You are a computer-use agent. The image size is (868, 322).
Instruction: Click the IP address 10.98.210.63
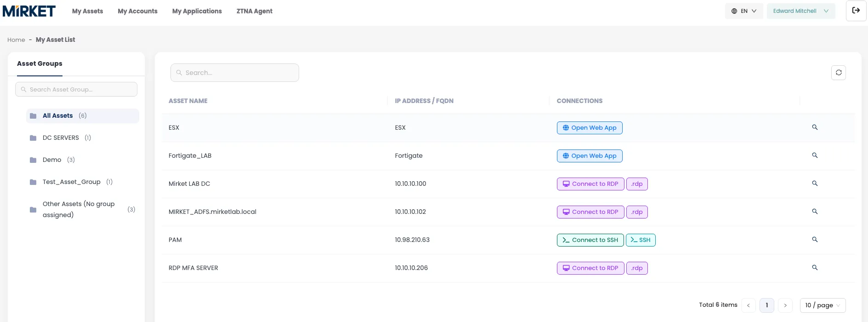click(412, 240)
